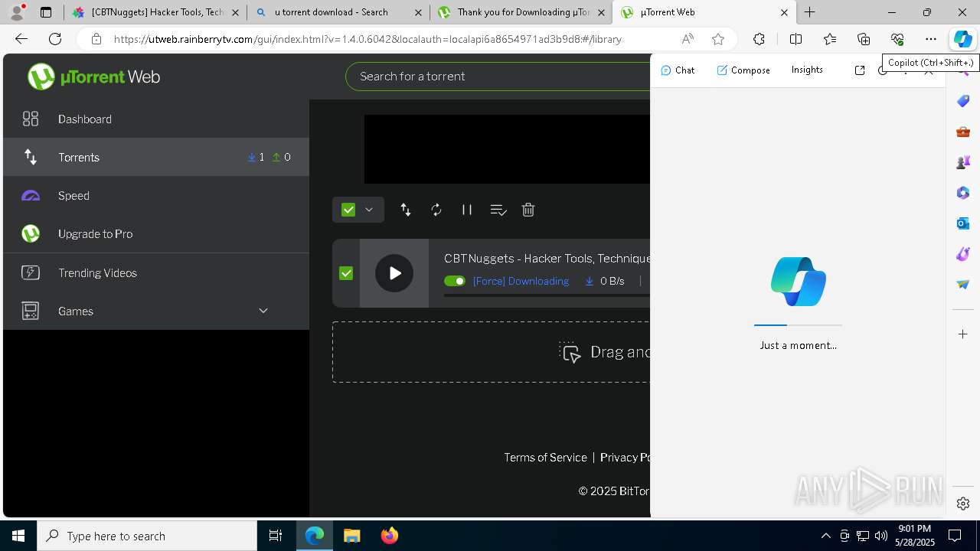
Task: Open the selection dropdown arrow
Action: 369,210
